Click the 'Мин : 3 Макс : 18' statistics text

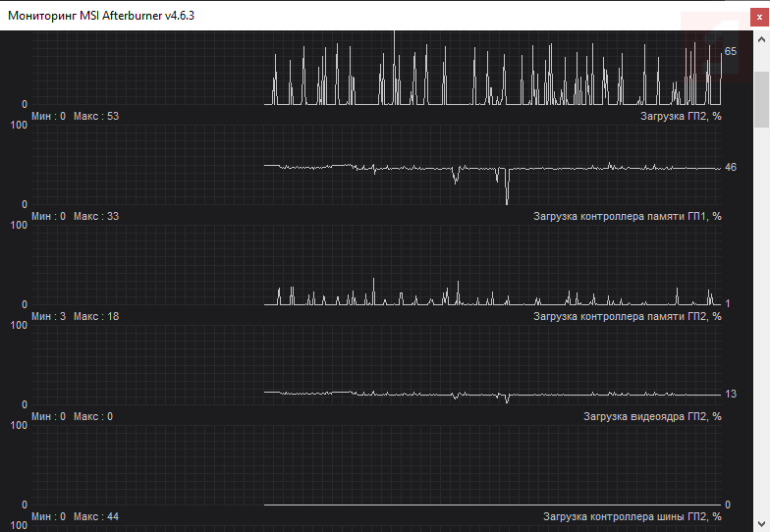[x=75, y=316]
